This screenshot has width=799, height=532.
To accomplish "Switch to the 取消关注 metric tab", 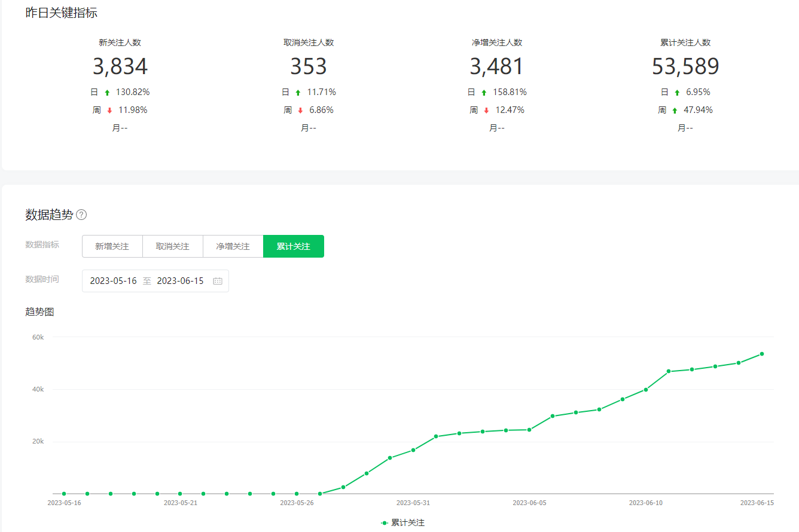I will [172, 246].
